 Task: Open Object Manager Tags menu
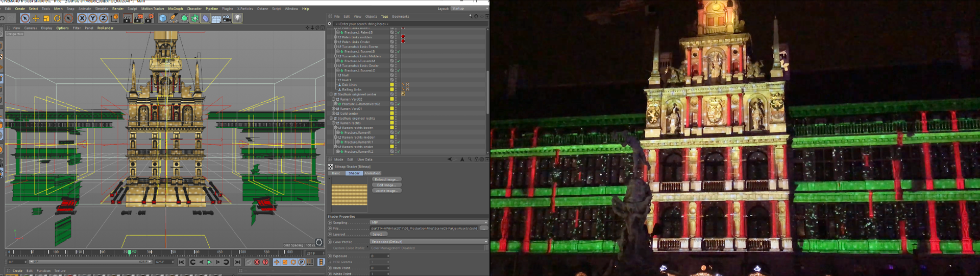coord(384,16)
